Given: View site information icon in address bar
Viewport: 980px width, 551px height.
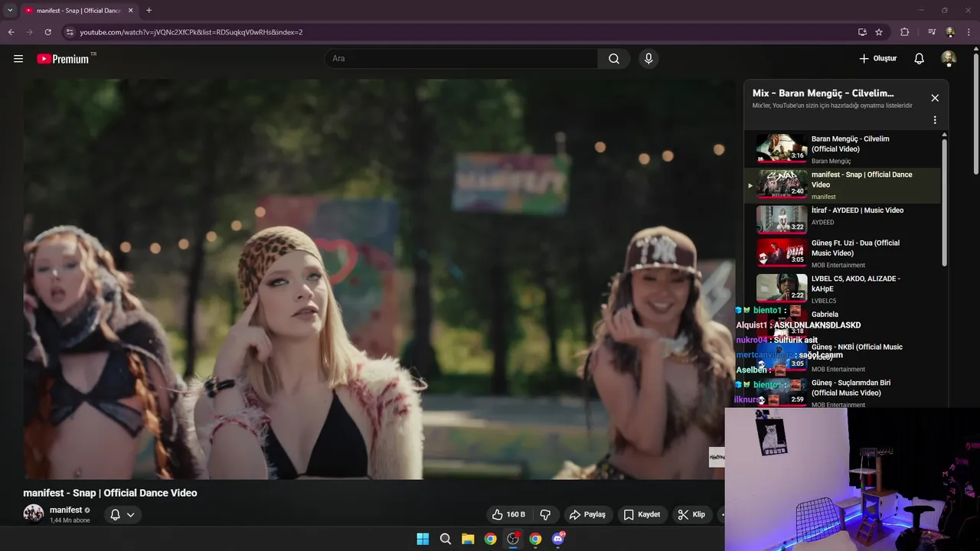Looking at the screenshot, I should [x=70, y=32].
